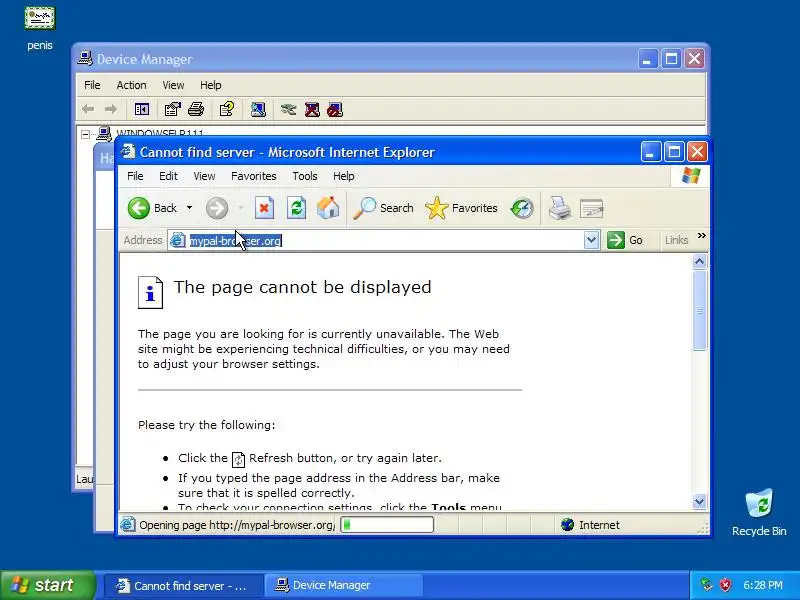
Task: Click the page loading progress bar
Action: (387, 524)
